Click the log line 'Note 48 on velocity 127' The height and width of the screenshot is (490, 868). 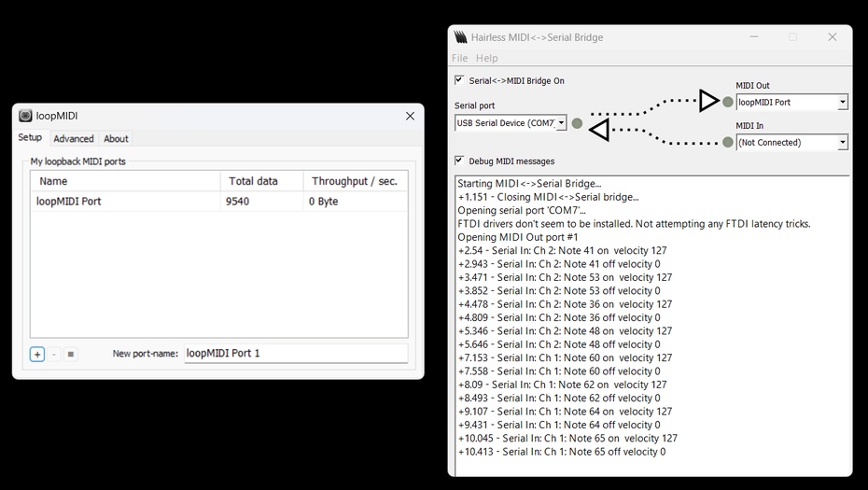(565, 331)
